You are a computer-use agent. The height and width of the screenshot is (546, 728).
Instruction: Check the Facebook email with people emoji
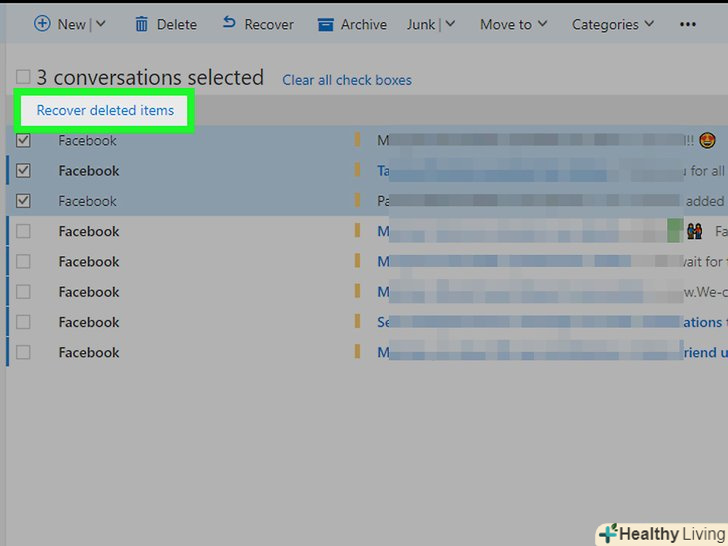[x=23, y=231]
